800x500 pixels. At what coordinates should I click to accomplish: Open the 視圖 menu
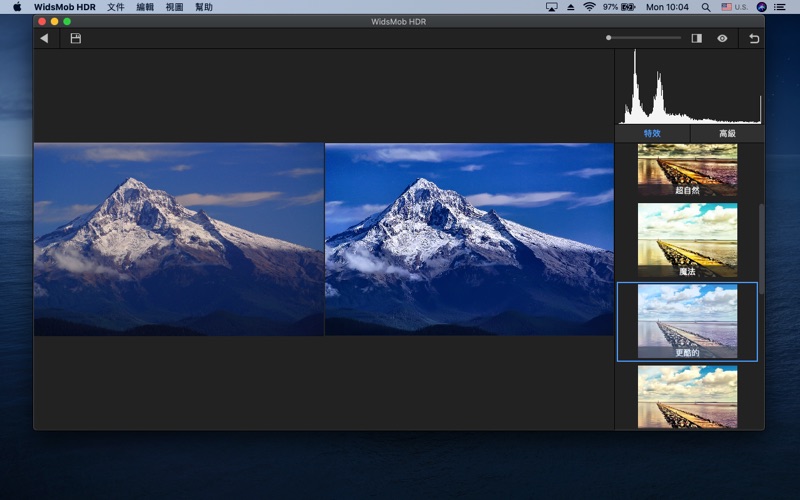pos(174,7)
